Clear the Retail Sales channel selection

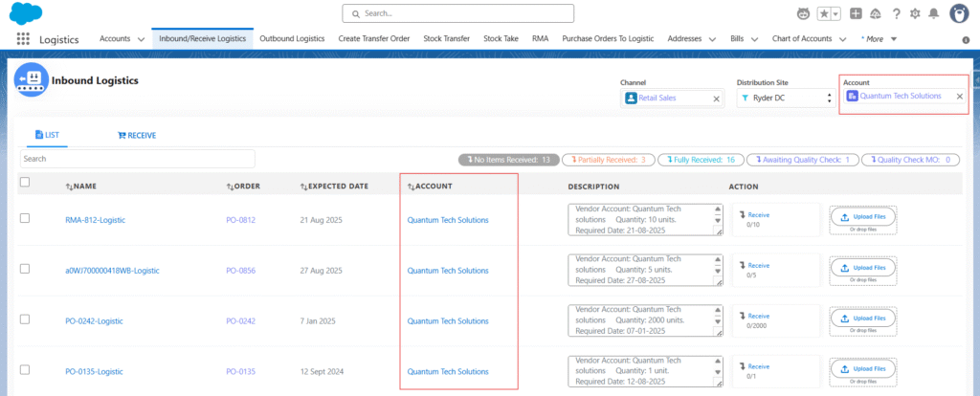click(x=716, y=98)
